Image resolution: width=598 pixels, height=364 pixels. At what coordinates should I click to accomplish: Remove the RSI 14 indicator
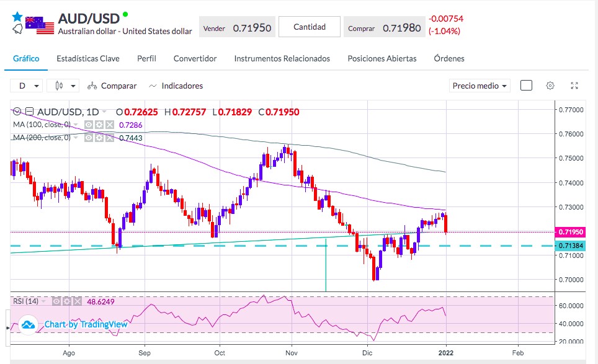pyautogui.click(x=78, y=301)
